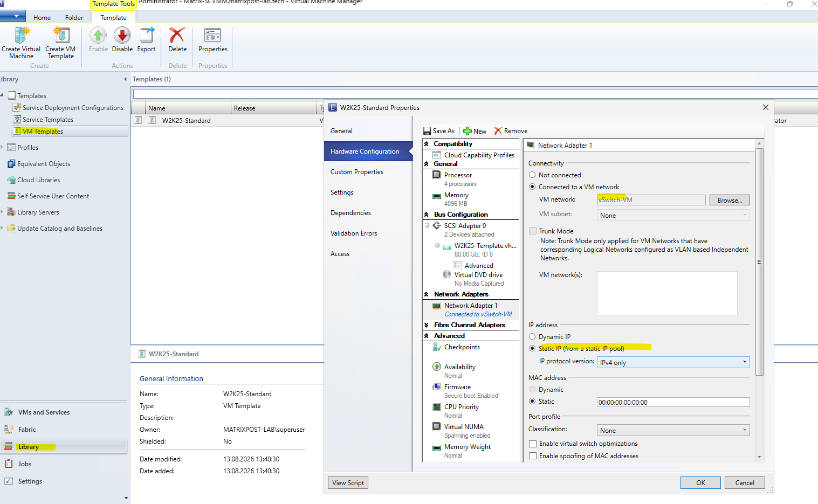Click the green New hardware plus icon
The width and height of the screenshot is (818, 504).
pos(467,131)
